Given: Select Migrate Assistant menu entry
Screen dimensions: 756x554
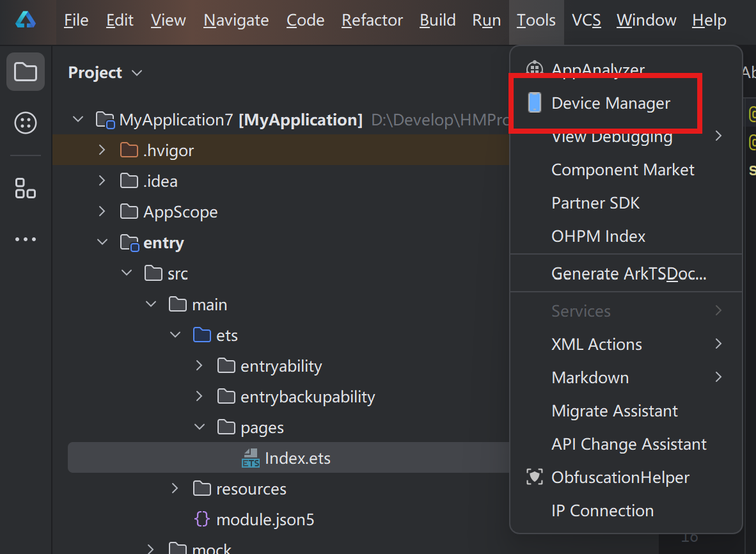Looking at the screenshot, I should pyautogui.click(x=626, y=411).
